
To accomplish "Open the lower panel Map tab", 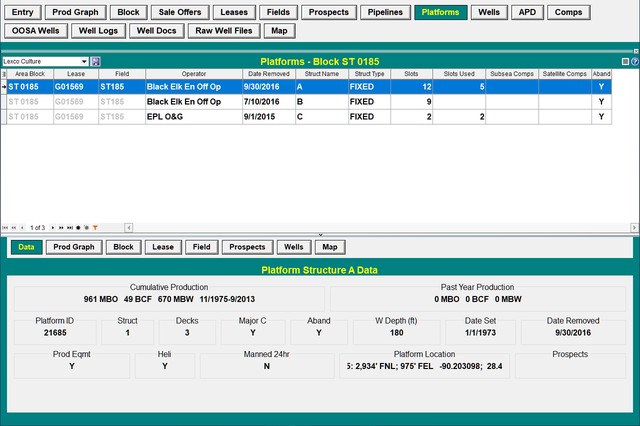I will click(330, 247).
